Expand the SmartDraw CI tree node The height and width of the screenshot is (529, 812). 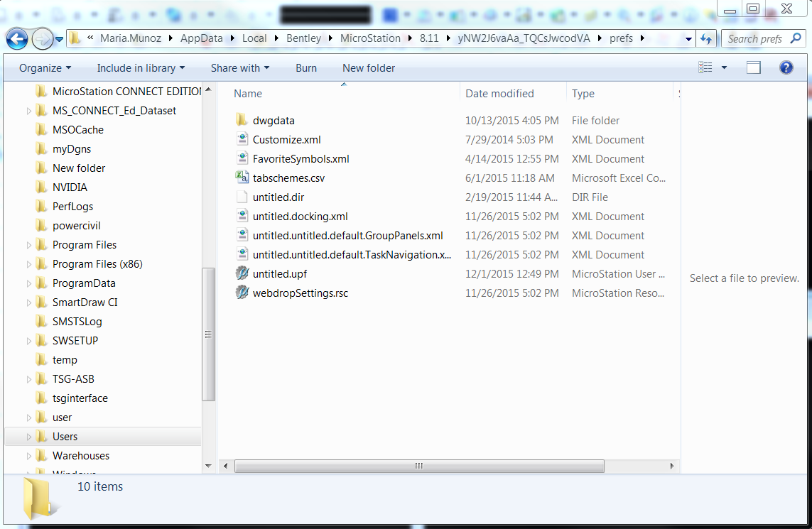(x=29, y=302)
